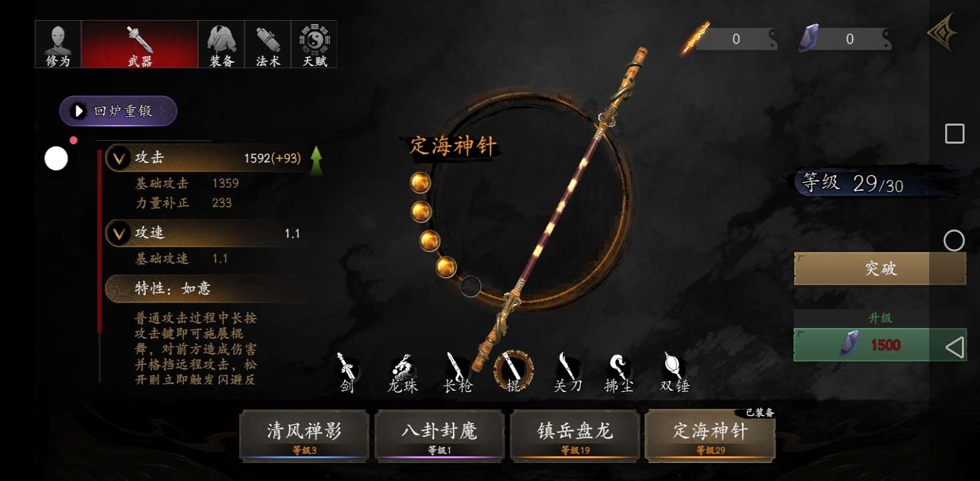Open the 装备 equipment tab
The image size is (980, 481).
pos(221,44)
